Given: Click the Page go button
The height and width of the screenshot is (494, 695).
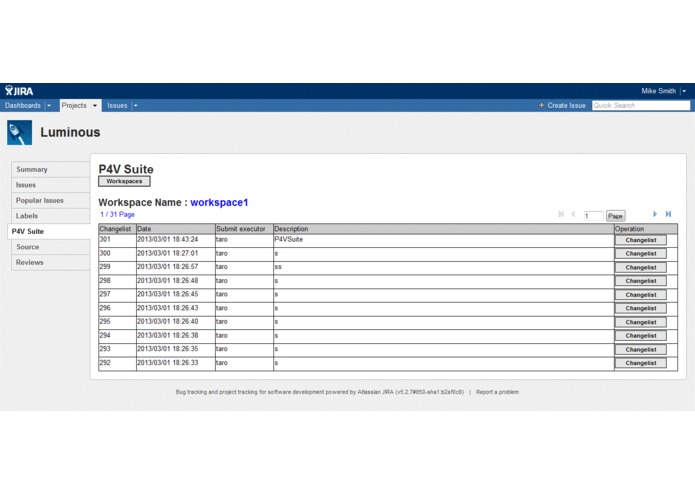Looking at the screenshot, I should tap(615, 216).
